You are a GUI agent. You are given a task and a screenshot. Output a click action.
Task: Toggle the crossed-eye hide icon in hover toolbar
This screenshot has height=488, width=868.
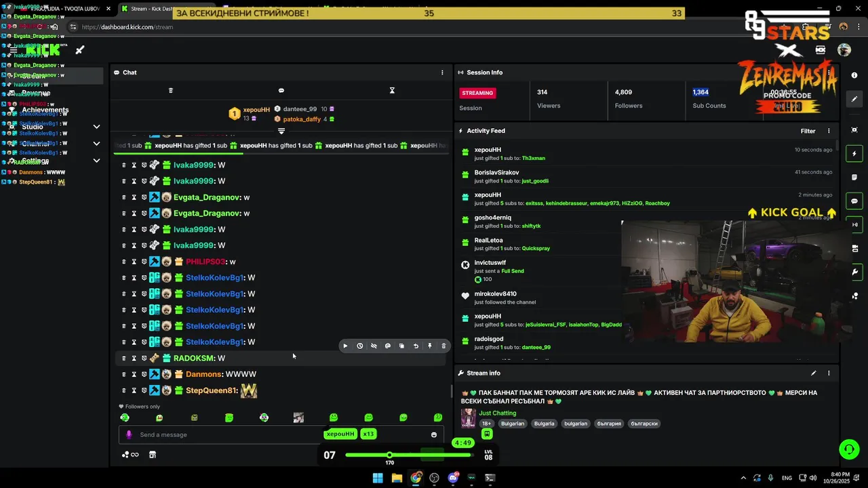[374, 346]
